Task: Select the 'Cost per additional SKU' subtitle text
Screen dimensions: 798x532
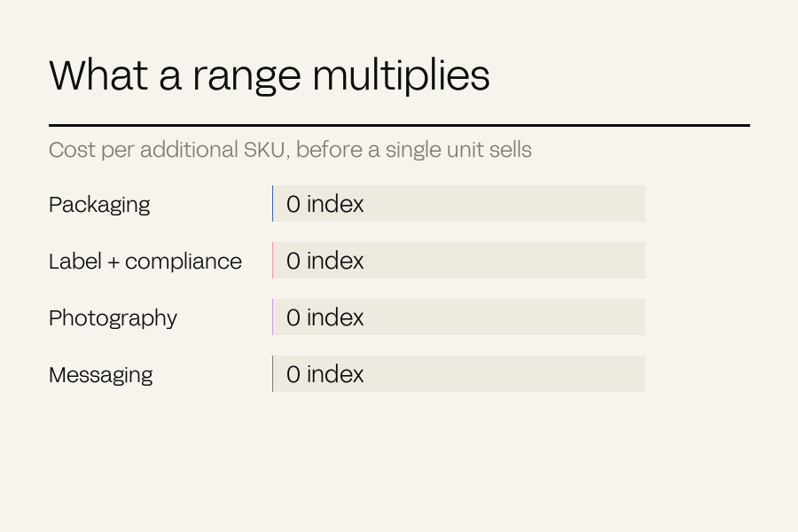Action: pyautogui.click(x=290, y=150)
